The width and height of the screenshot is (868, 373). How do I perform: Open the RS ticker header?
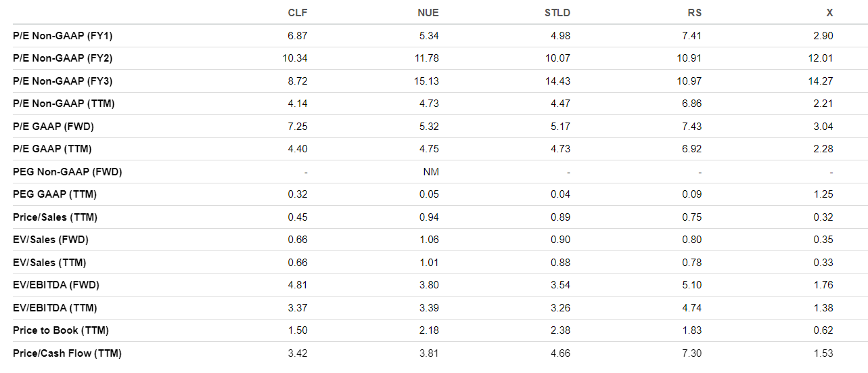coord(694,13)
